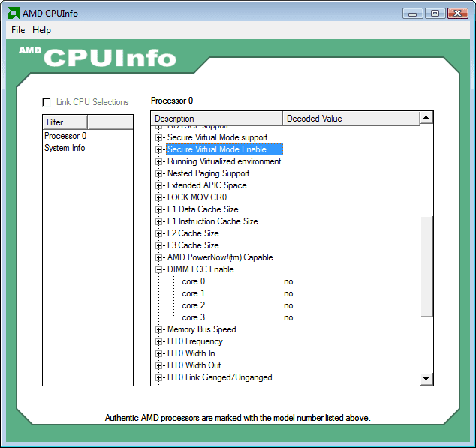Select the L3 Cache Size row

[193, 245]
